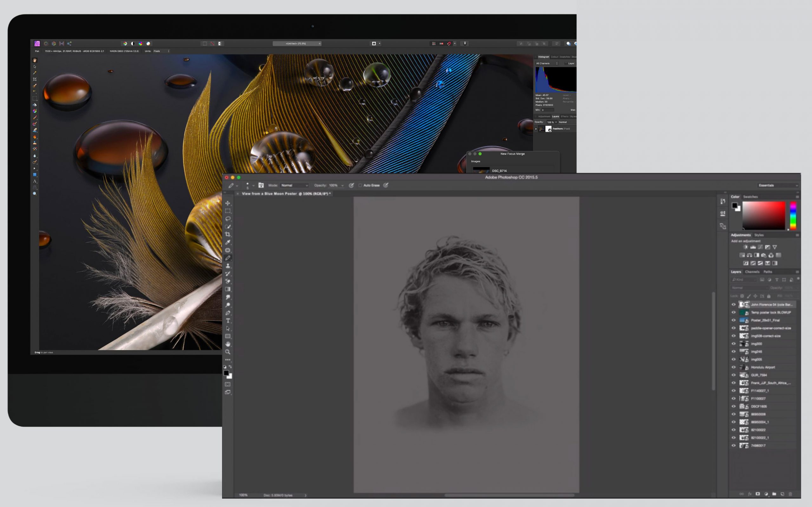This screenshot has width=812, height=507.
Task: Toggle visibility of GUR_7594 layer
Action: coord(734,375)
